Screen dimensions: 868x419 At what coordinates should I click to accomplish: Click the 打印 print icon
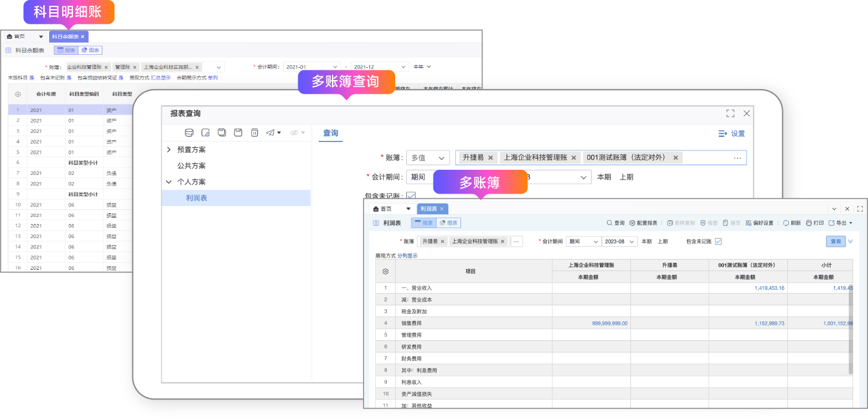809,223
